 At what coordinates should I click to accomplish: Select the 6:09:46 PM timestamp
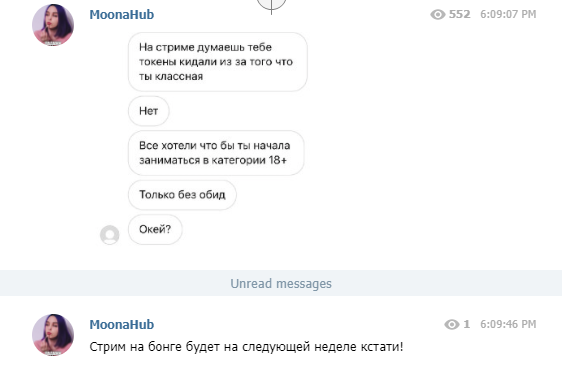(508, 324)
